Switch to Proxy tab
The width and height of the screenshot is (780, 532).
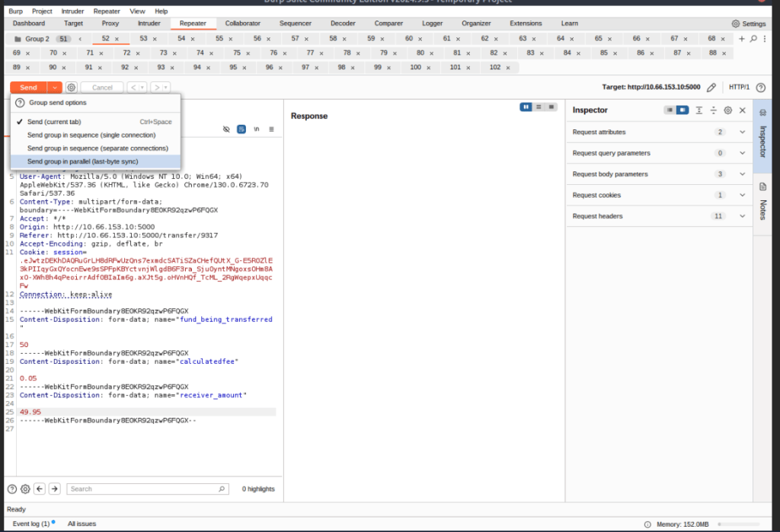(110, 24)
